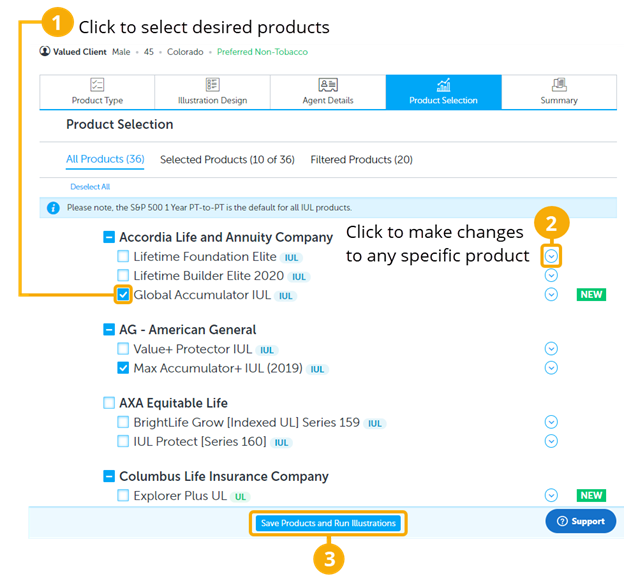
Task: Click the Valued Client profile icon
Action: 45,51
